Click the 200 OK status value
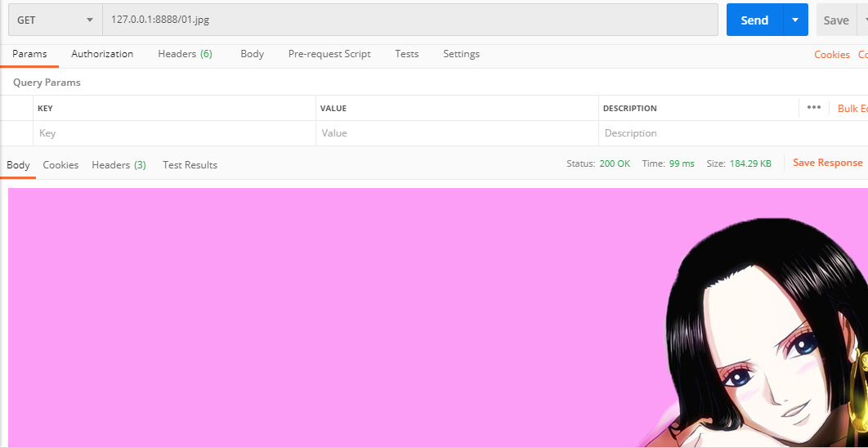 point(615,164)
